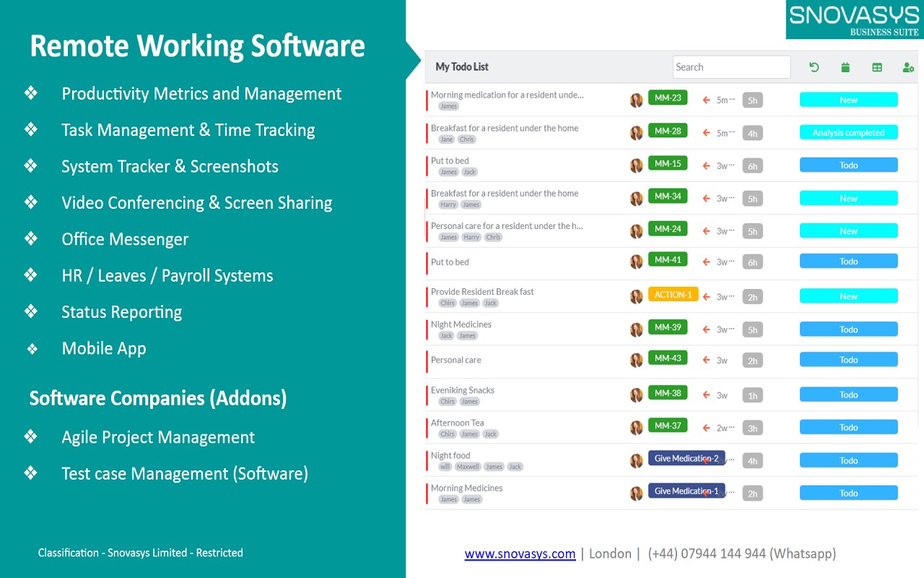Viewport: 924px width, 578px height.
Task: Click the 'My Todo List' heading
Action: 462,66
